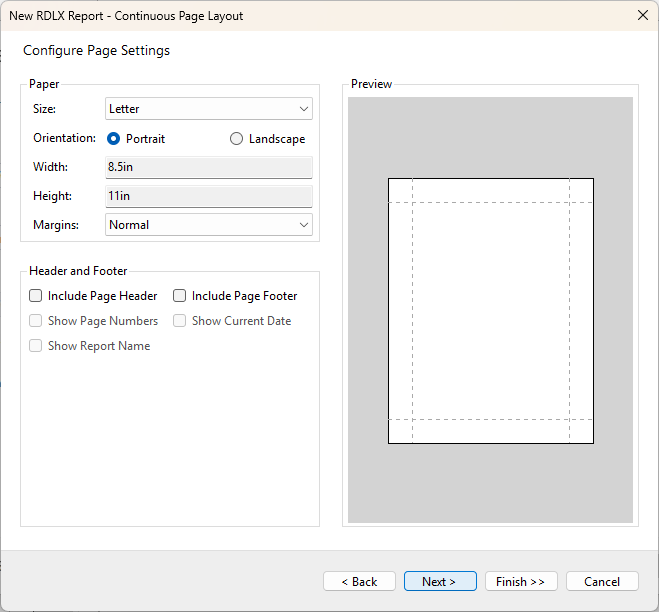Enable Include Page Header checkbox
This screenshot has height=612, width=659.
(36, 296)
